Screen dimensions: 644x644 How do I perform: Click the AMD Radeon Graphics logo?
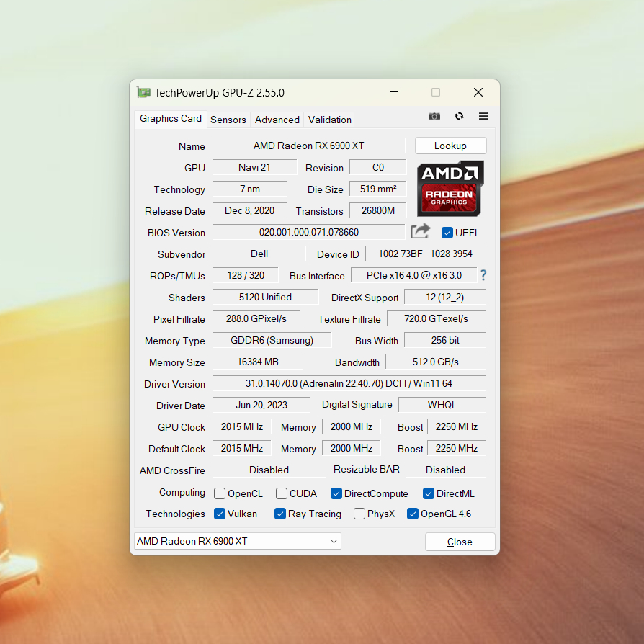click(450, 188)
